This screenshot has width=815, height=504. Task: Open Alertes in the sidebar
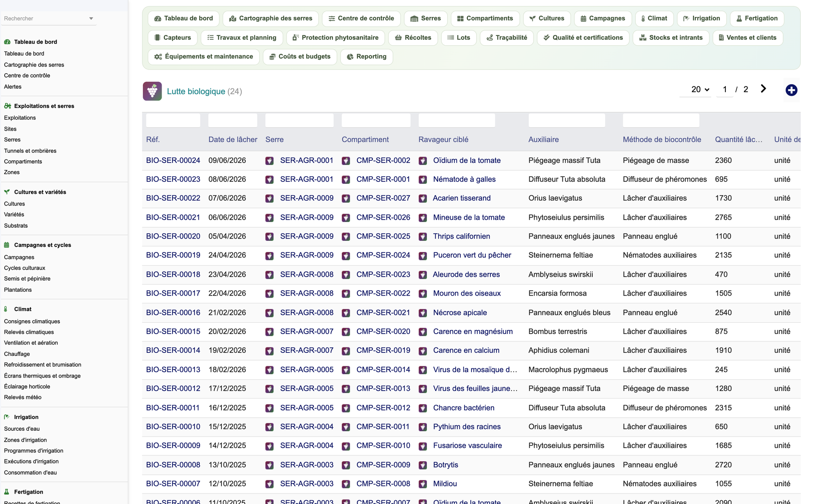tap(13, 87)
